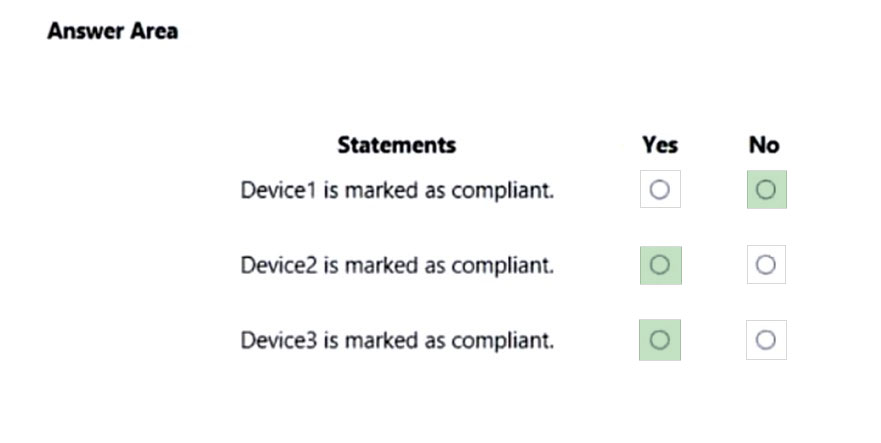The image size is (881, 443).
Task: Click the word 'Device1' in first statement
Action: [x=279, y=190]
